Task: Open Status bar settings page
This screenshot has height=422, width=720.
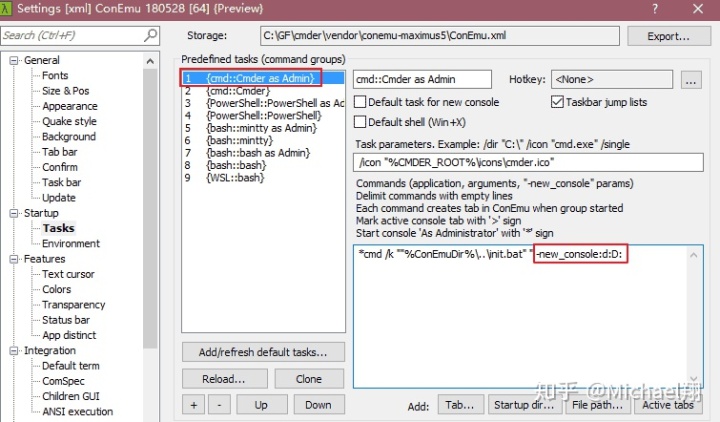Action: [66, 320]
